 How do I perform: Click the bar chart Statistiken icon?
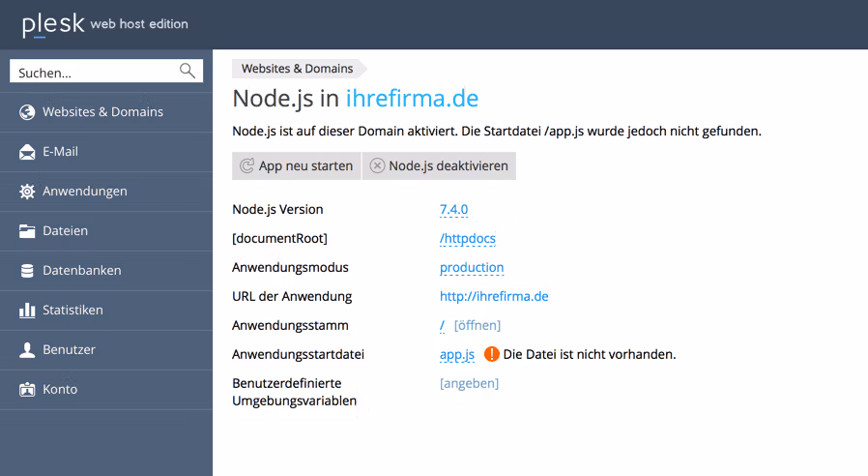point(27,311)
